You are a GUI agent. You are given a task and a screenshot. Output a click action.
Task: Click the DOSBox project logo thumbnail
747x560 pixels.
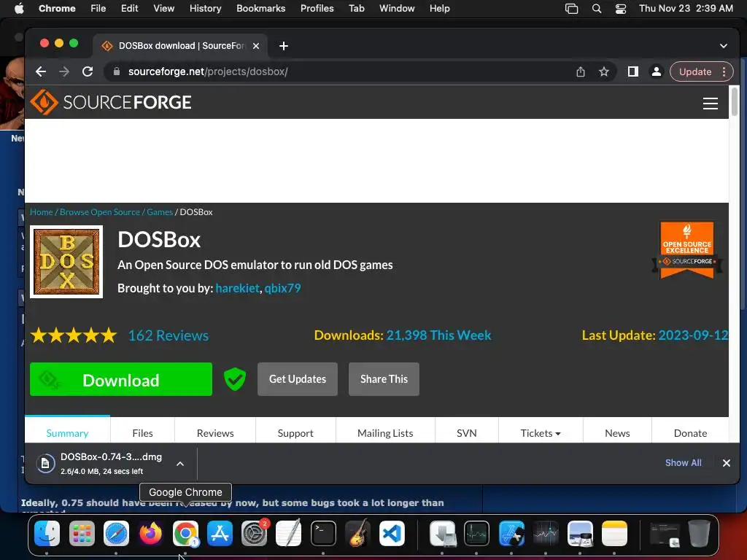(x=66, y=262)
